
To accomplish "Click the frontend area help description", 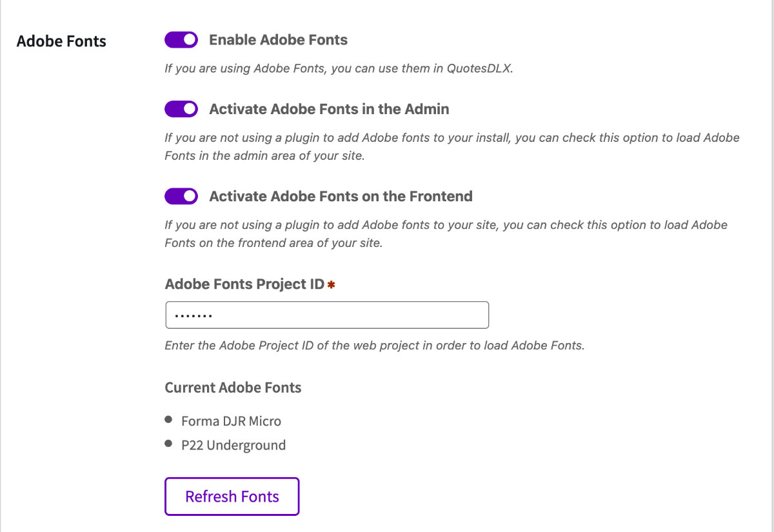I will (x=446, y=234).
